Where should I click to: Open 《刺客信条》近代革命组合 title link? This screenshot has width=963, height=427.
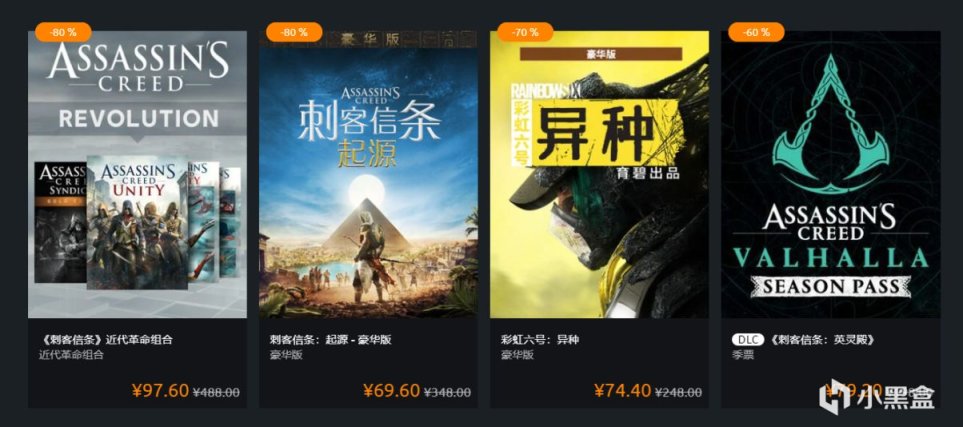[106, 340]
